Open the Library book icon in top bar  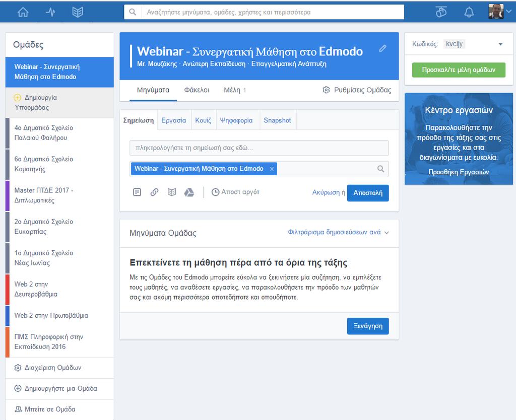78,12
